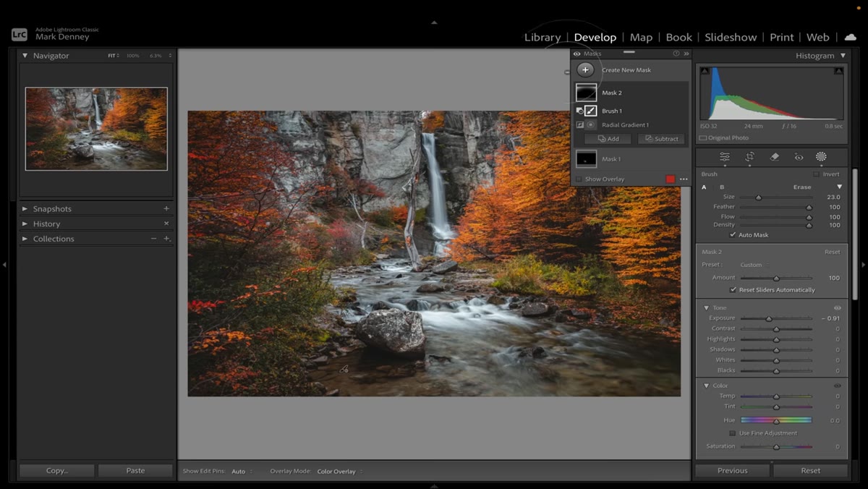Switch to the Develop module

595,38
